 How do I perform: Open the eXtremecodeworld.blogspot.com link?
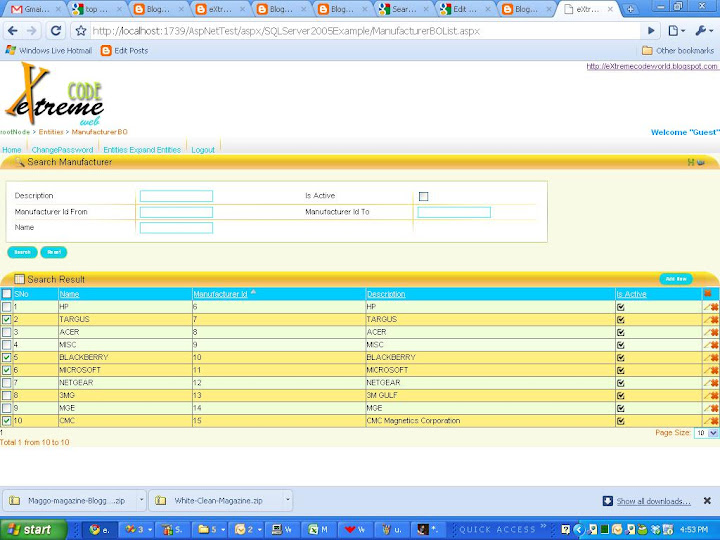652,66
